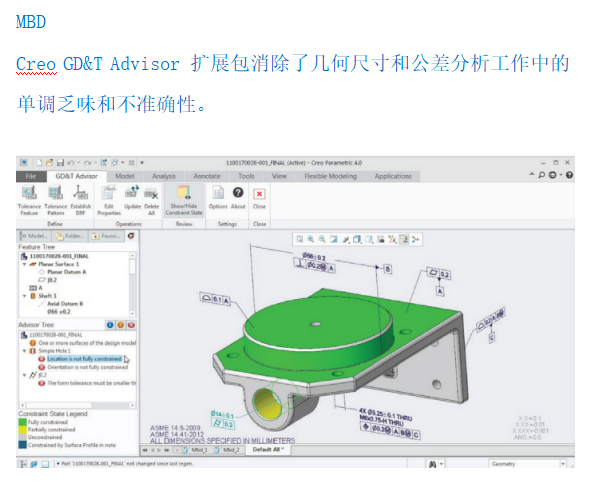Click the Fully constrained green legend swatch
Viewport: 599px width, 494px height.
pyautogui.click(x=23, y=422)
